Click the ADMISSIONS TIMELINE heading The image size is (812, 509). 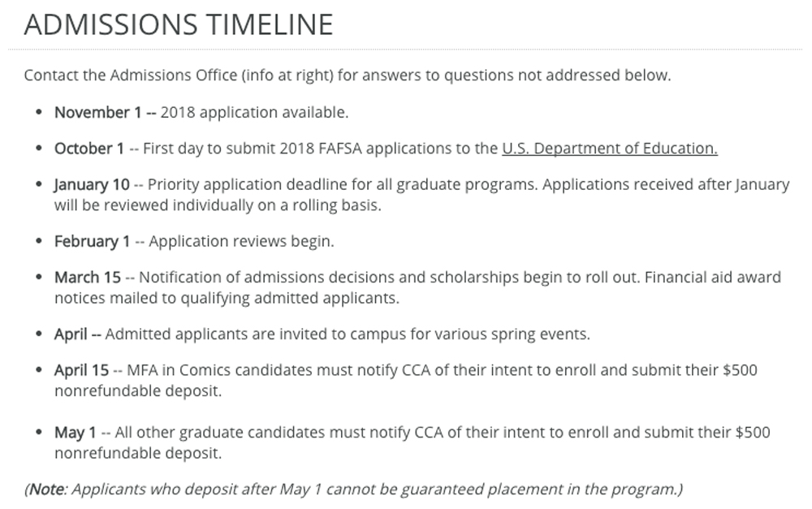point(179,25)
